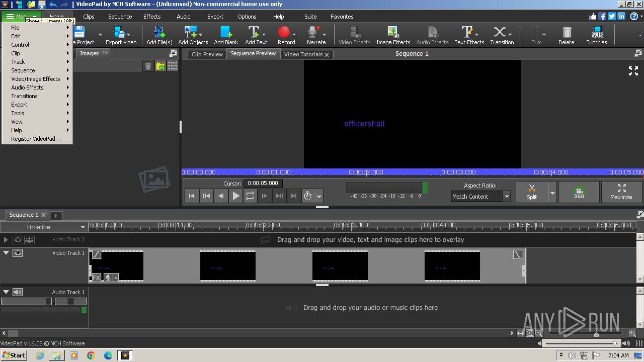Viewport: 644px width, 362px height.
Task: Click the FX icon on the first clip
Action: [x=96, y=277]
